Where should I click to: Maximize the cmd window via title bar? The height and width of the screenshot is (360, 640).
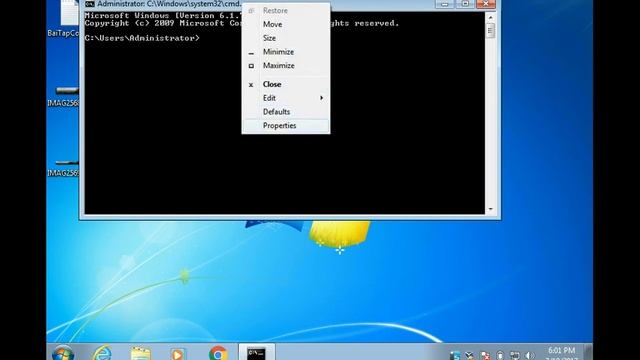point(465,4)
